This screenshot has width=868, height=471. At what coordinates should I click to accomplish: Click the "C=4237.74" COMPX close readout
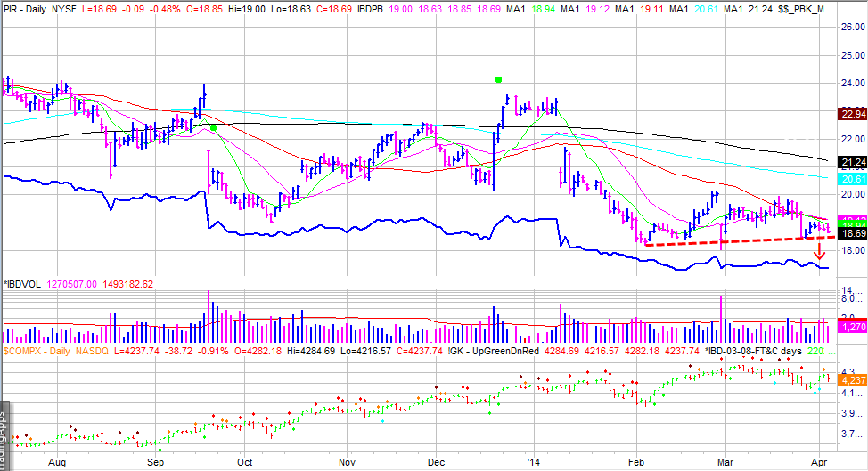(419, 351)
